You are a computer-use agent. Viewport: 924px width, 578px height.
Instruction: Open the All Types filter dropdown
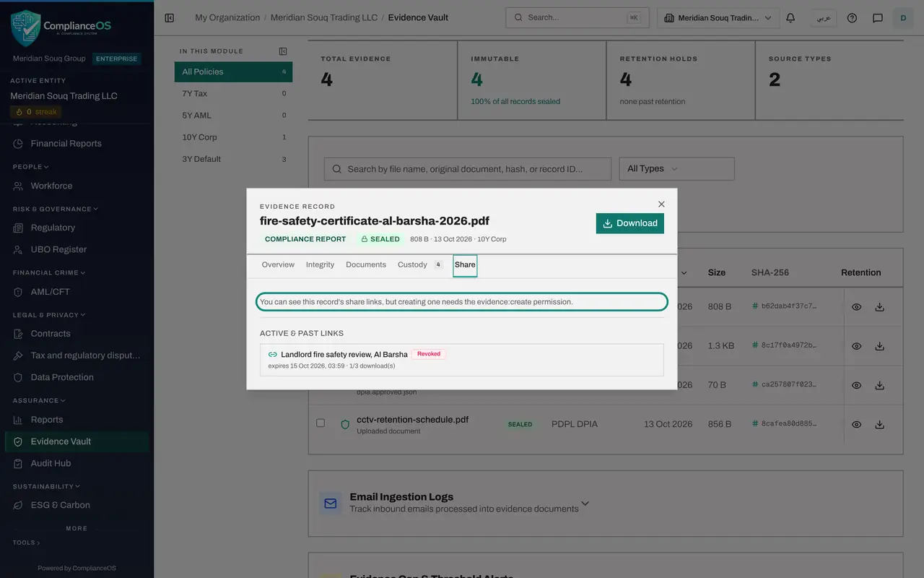point(676,169)
